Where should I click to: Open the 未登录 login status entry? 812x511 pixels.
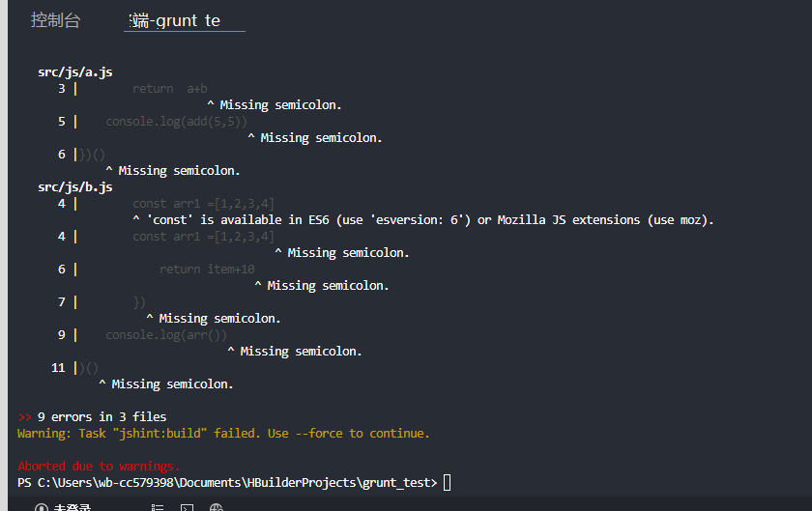click(72, 507)
